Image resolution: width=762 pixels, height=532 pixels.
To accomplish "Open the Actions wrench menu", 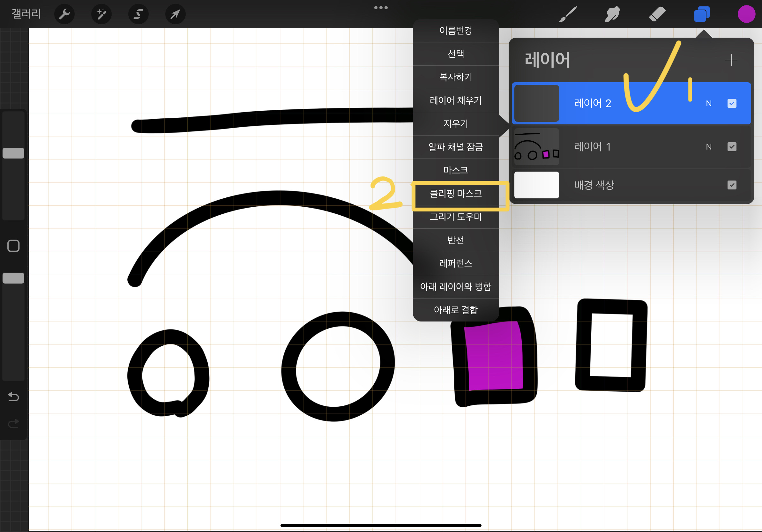I will (x=64, y=14).
